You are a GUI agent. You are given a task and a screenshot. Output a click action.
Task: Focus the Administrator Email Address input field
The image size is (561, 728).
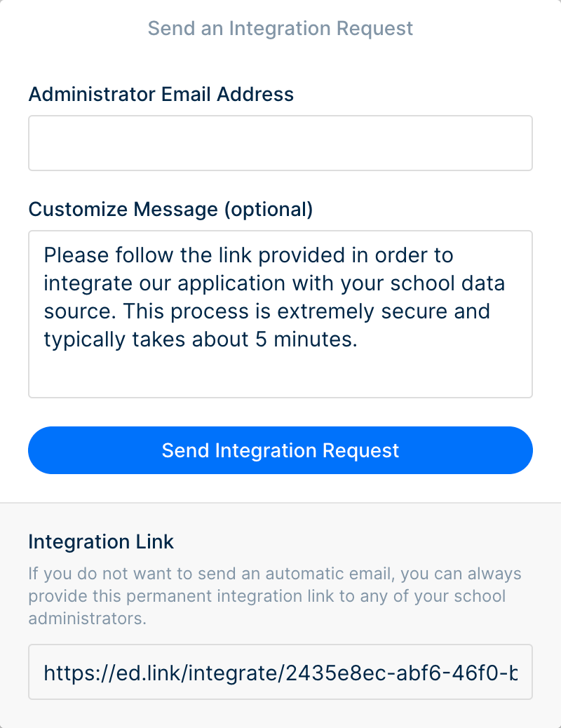click(x=280, y=143)
